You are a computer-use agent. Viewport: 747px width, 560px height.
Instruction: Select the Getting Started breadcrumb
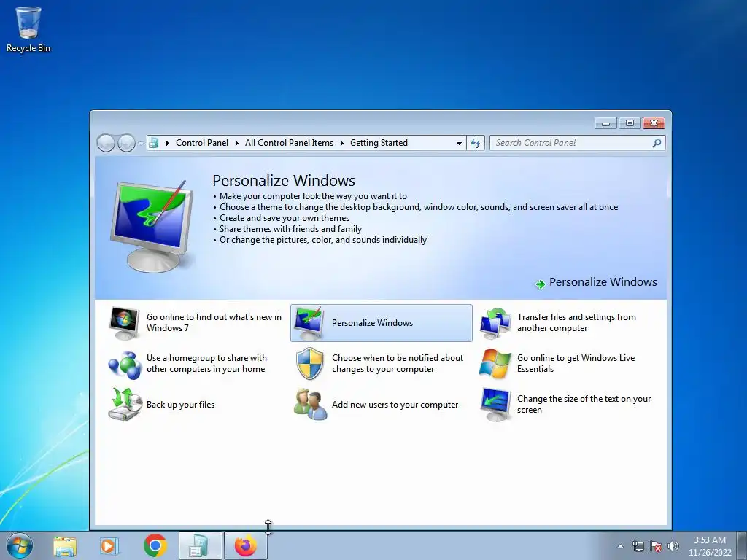pos(379,143)
